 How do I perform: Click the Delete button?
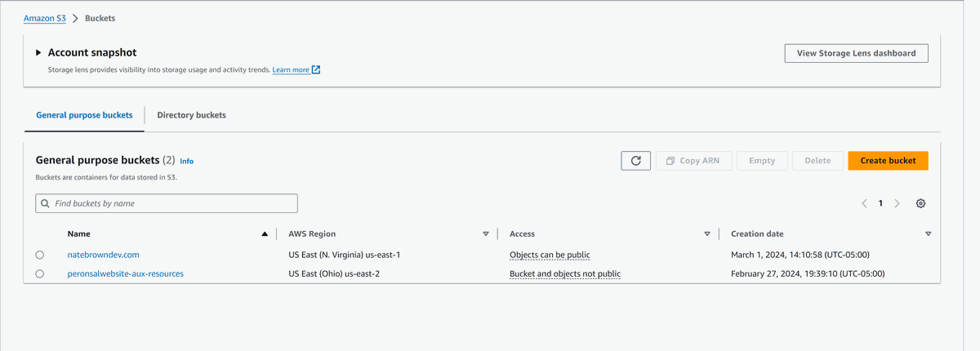[817, 161]
